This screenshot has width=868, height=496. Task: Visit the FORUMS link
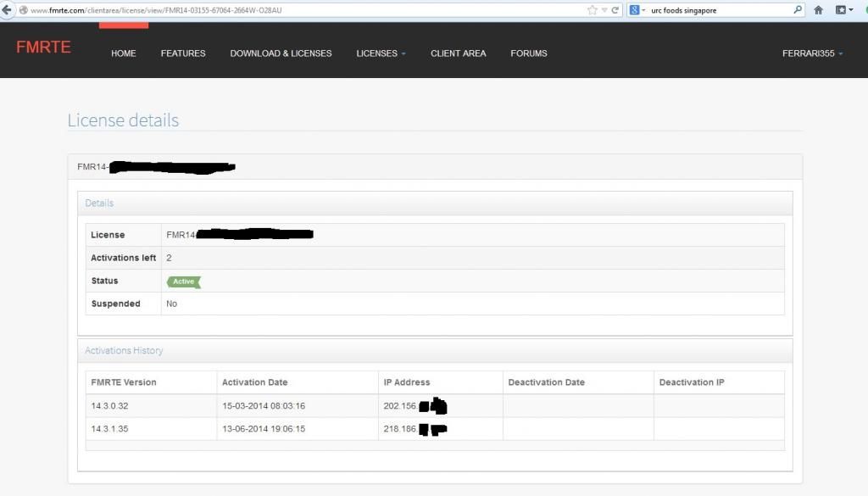pos(529,53)
